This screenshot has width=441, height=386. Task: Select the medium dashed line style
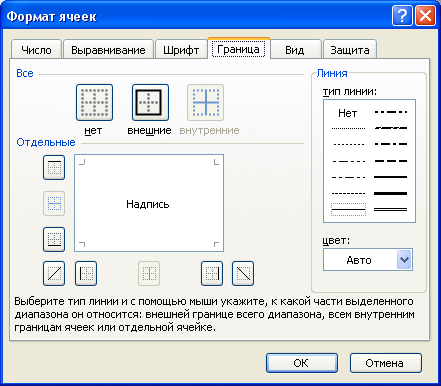[x=391, y=161]
